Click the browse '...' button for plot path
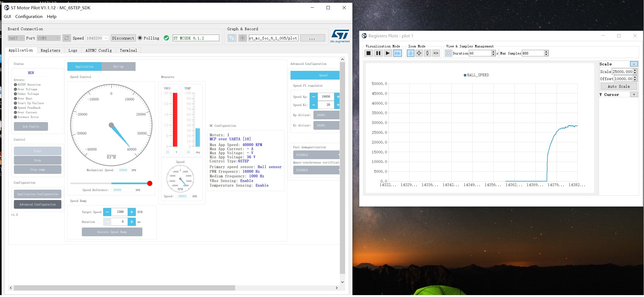The image size is (644, 297). pos(312,38)
